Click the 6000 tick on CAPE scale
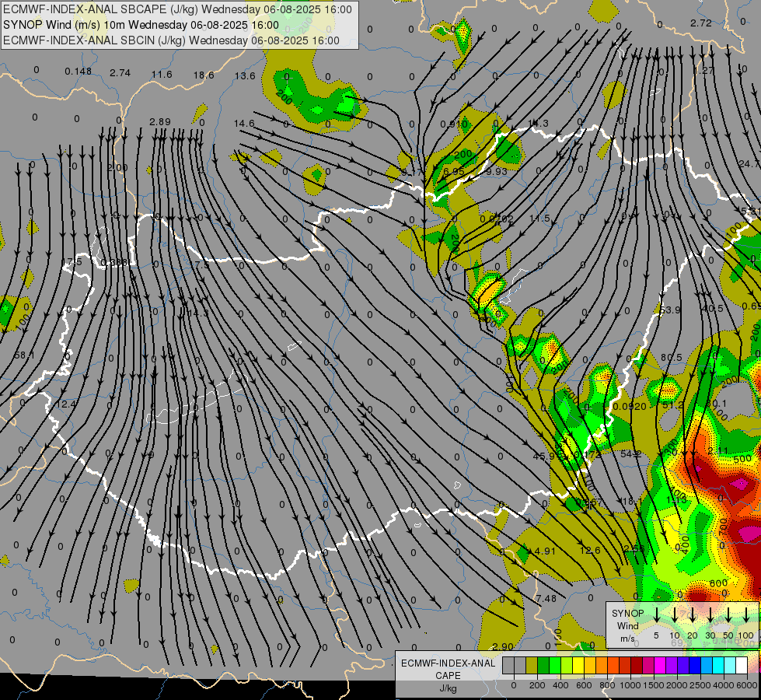761x700 pixels. tap(747, 685)
